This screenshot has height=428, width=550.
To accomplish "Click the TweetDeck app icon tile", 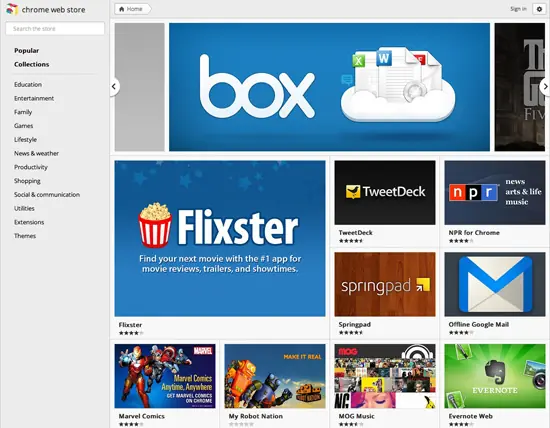I will (385, 193).
